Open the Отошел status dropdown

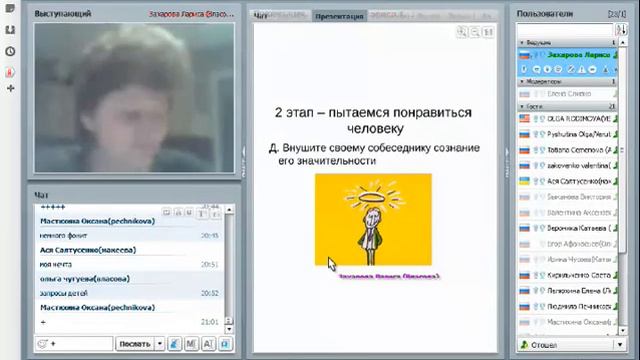(571, 345)
